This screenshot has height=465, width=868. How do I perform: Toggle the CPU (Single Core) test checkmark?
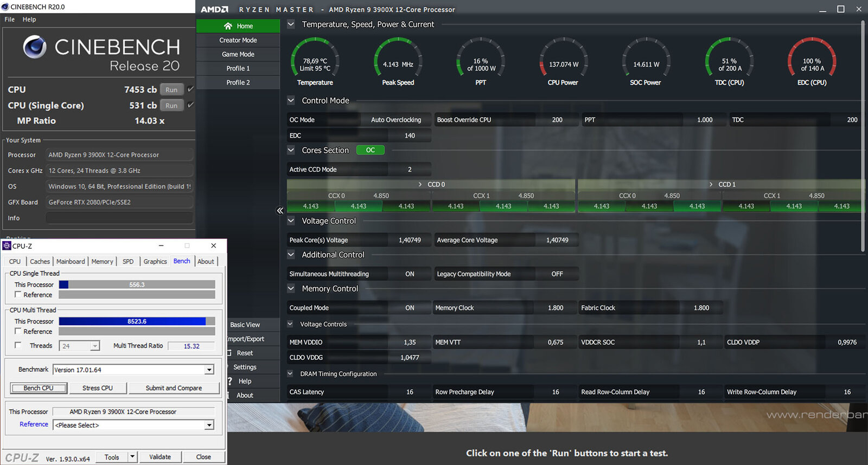pyautogui.click(x=190, y=105)
